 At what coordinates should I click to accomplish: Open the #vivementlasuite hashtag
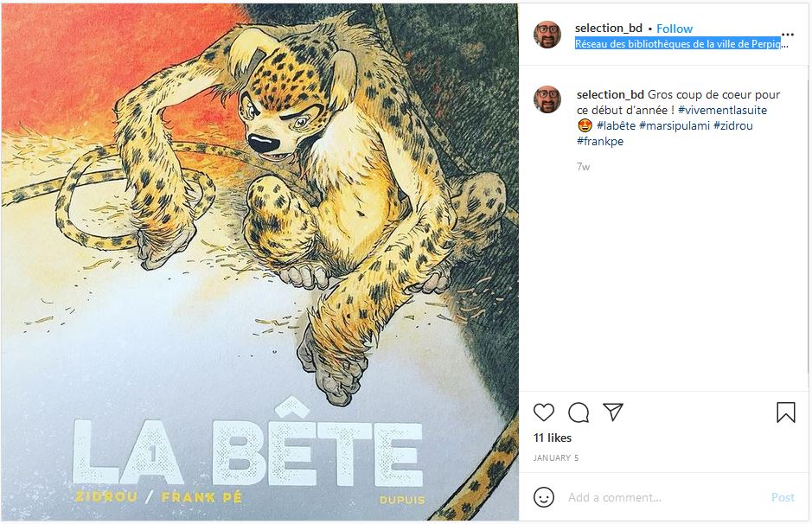pos(722,111)
